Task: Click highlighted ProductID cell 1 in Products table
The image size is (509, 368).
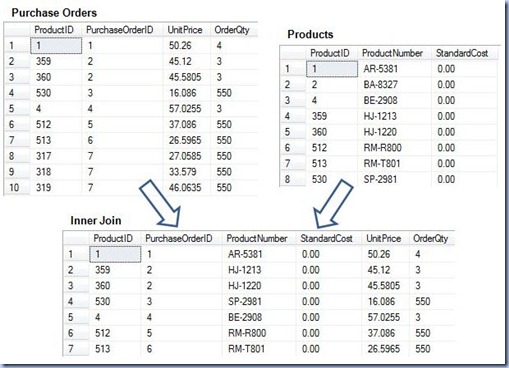Action: tap(332, 69)
